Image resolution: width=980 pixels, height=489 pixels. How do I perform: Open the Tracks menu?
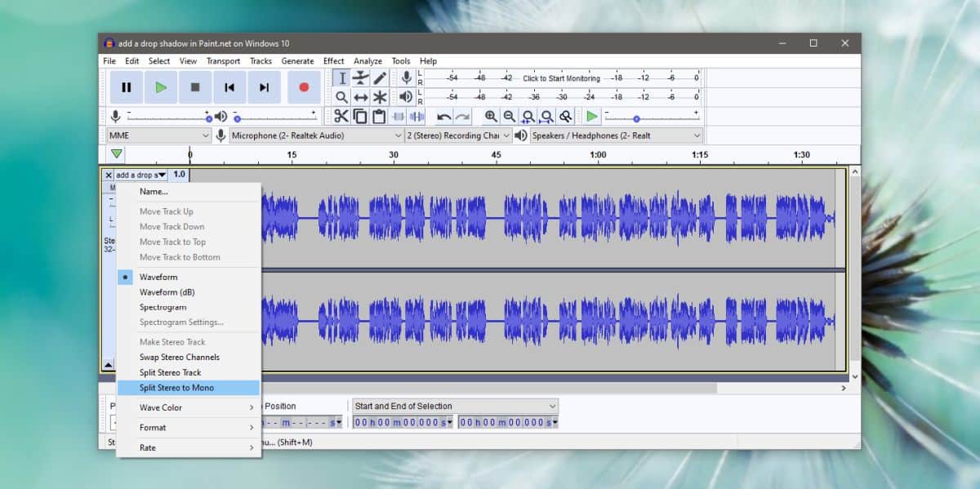coord(261,60)
